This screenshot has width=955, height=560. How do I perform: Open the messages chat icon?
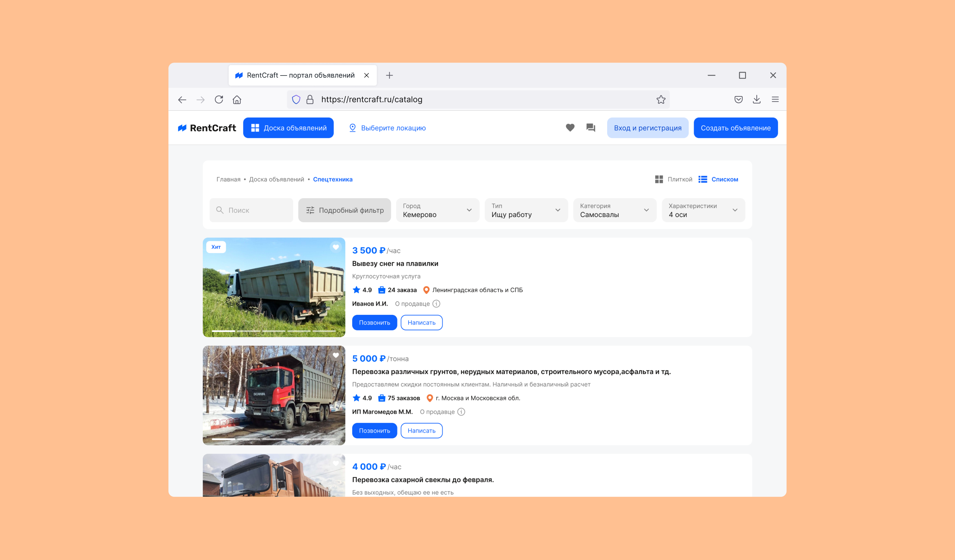(x=591, y=128)
